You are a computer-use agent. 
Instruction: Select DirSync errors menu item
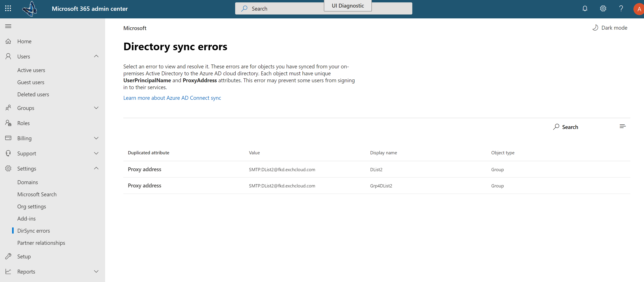[33, 230]
